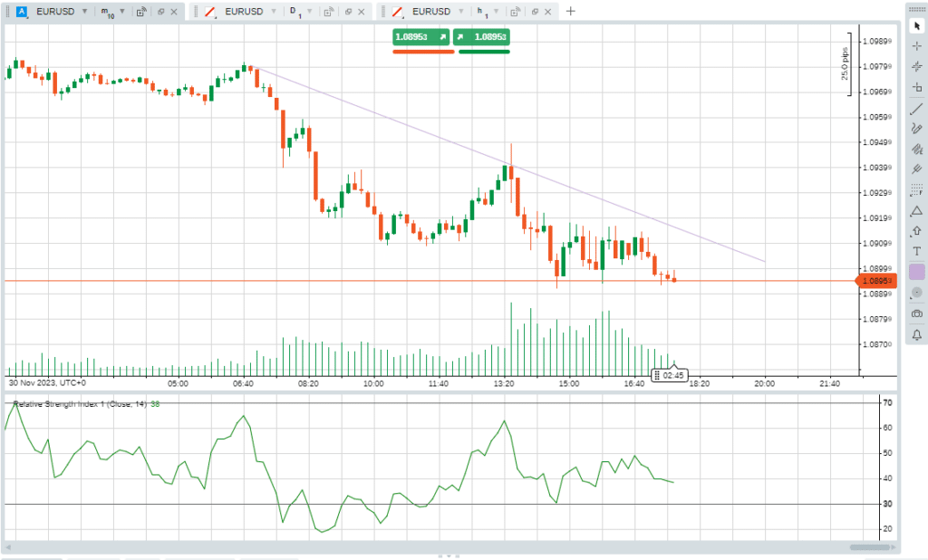
Task: Select the crosshair cursor tool
Action: coord(917,46)
